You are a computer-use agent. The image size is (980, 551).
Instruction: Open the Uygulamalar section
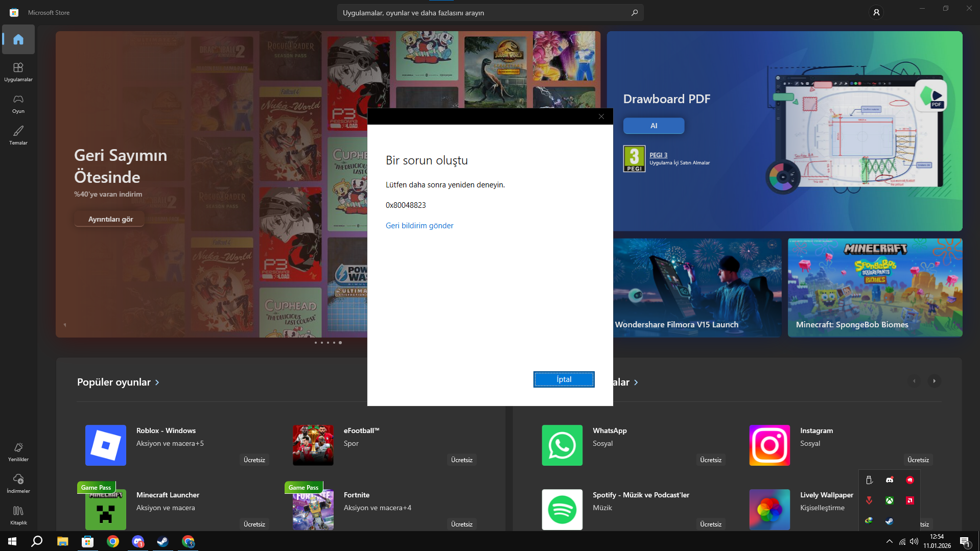[x=18, y=71]
